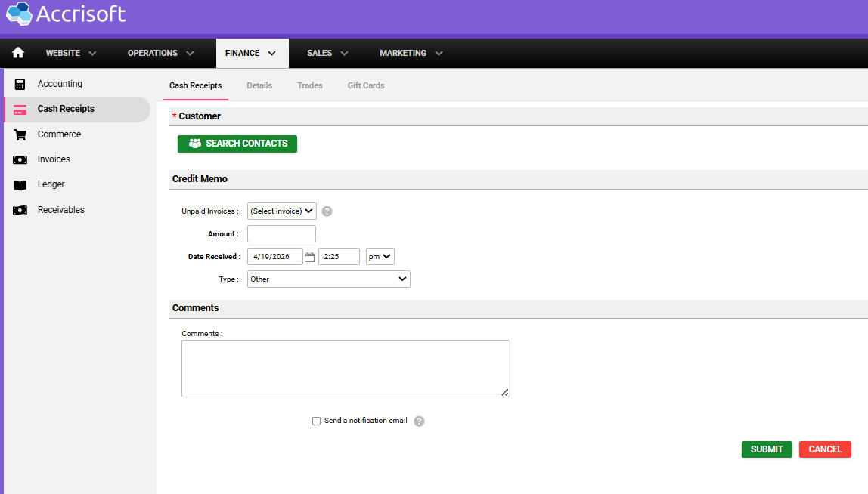
Task: Click the Ledger book icon
Action: pyautogui.click(x=20, y=184)
